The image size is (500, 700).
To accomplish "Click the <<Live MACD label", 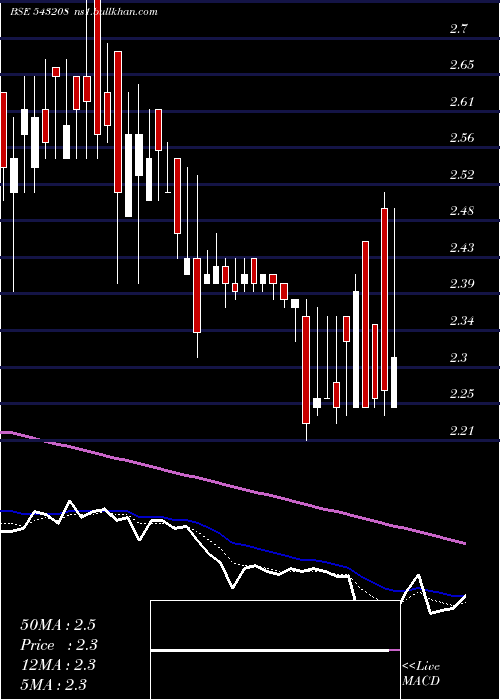I will pyautogui.click(x=421, y=674).
